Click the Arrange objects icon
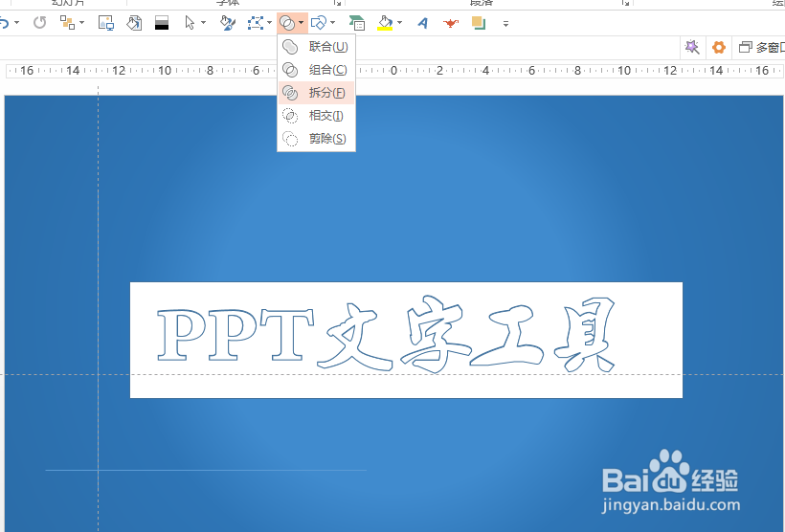 67,23
